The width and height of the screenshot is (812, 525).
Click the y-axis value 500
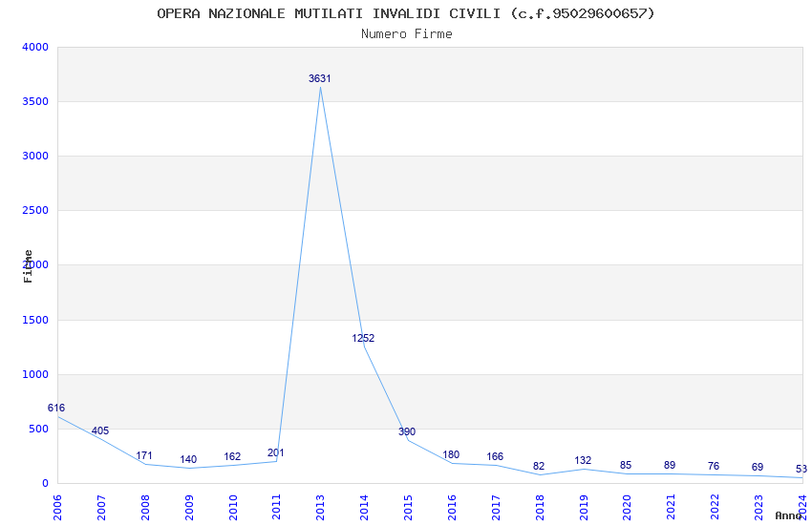tap(39, 429)
